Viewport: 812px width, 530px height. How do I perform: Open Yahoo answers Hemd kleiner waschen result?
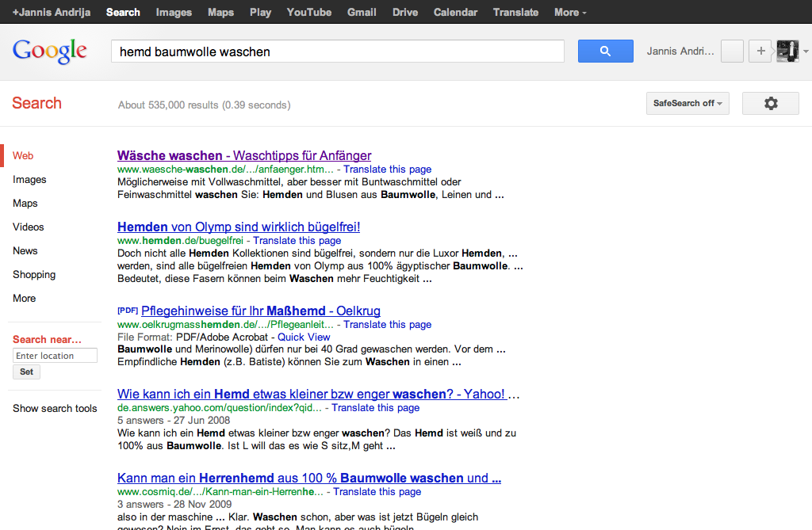point(312,394)
